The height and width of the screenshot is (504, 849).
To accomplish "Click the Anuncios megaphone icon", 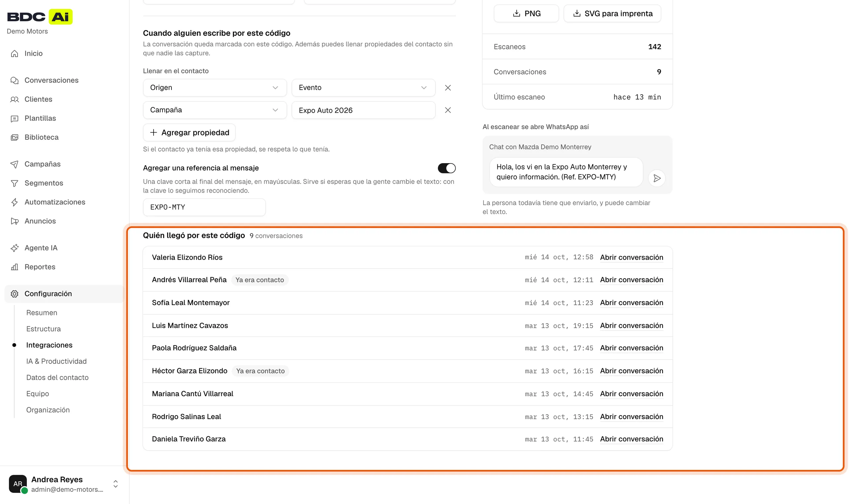I will click(x=14, y=221).
